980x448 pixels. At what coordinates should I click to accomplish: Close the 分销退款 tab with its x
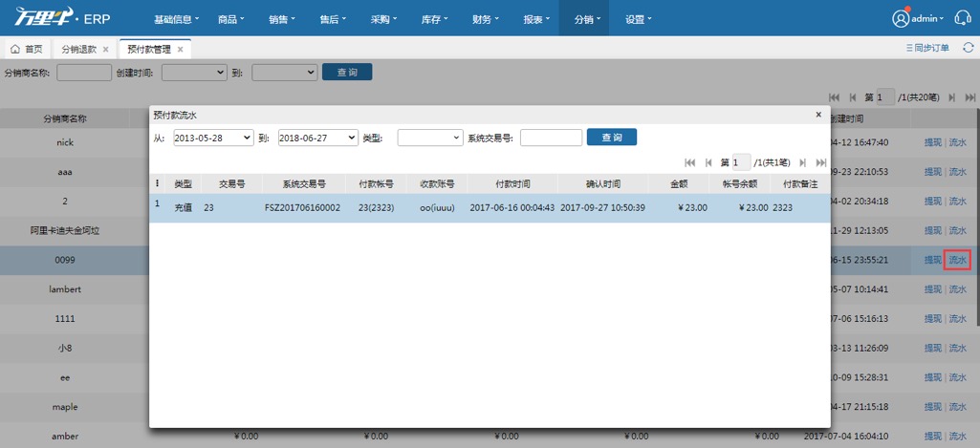105,50
